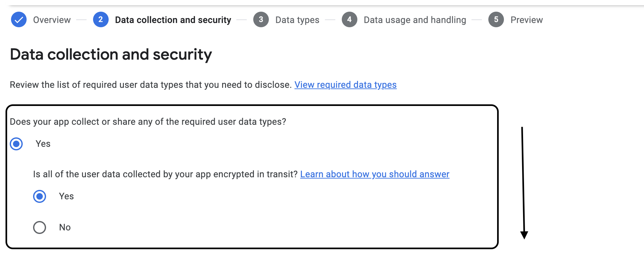Click the step 4 circle for Data usage
Screen dimensions: 644x256
[350, 19]
